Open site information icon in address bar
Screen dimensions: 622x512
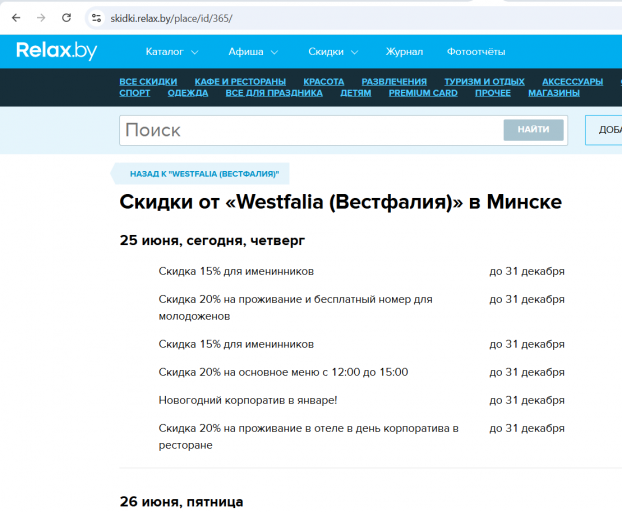(x=96, y=18)
